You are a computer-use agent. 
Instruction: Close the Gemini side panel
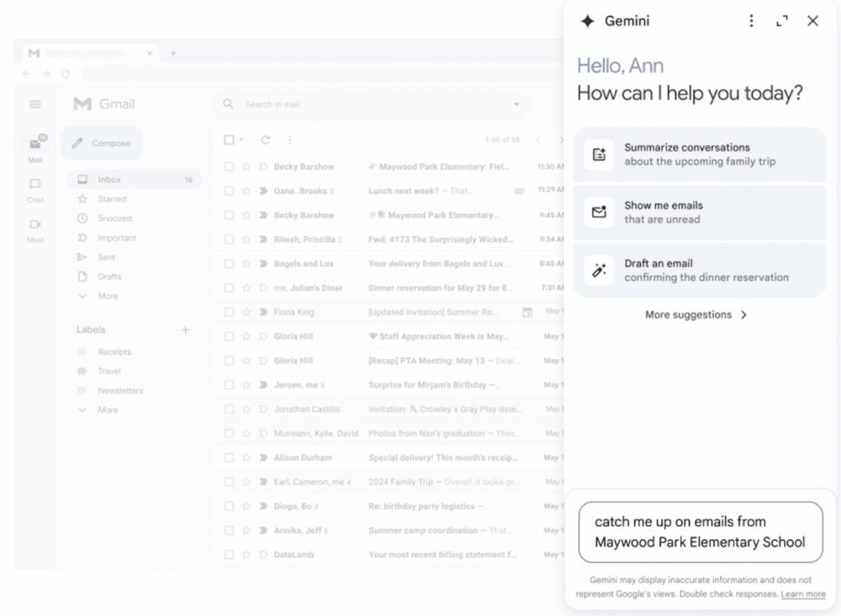click(x=812, y=21)
